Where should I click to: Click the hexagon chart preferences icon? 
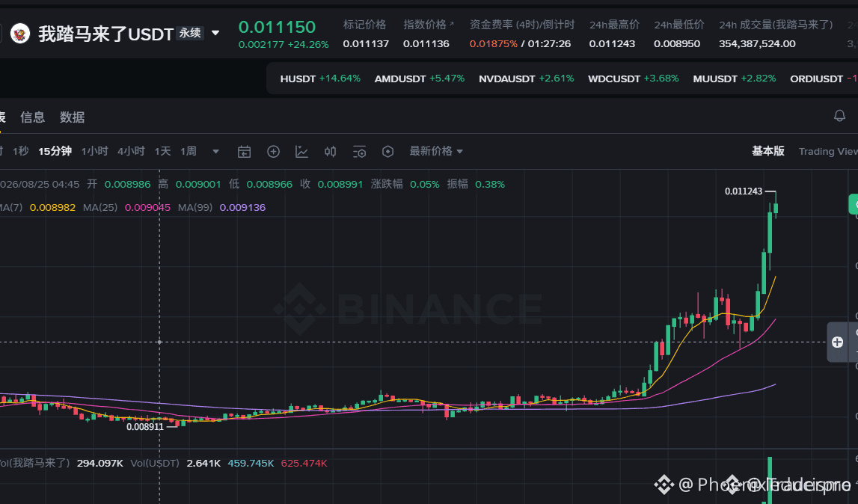pyautogui.click(x=387, y=152)
